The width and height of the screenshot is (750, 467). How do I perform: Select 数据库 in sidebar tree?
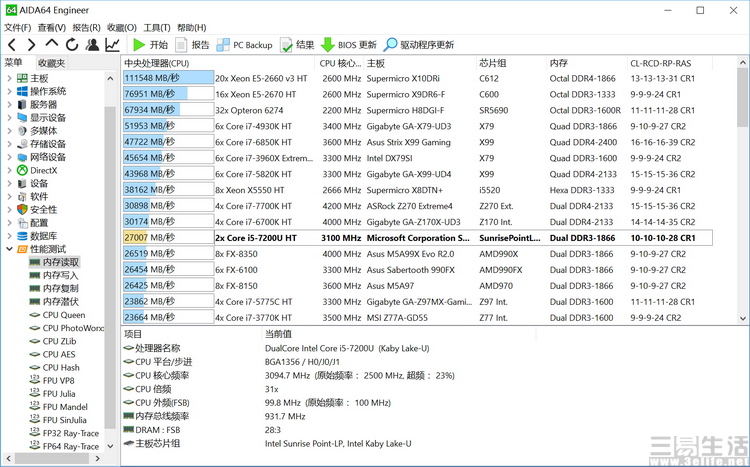43,236
